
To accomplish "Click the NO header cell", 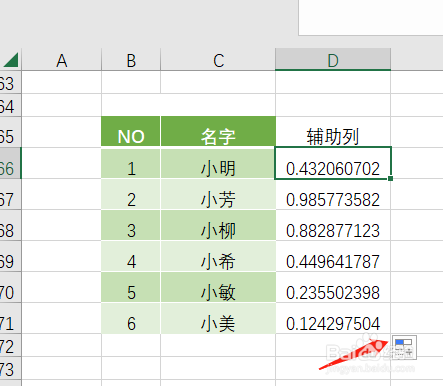I will pos(131,131).
